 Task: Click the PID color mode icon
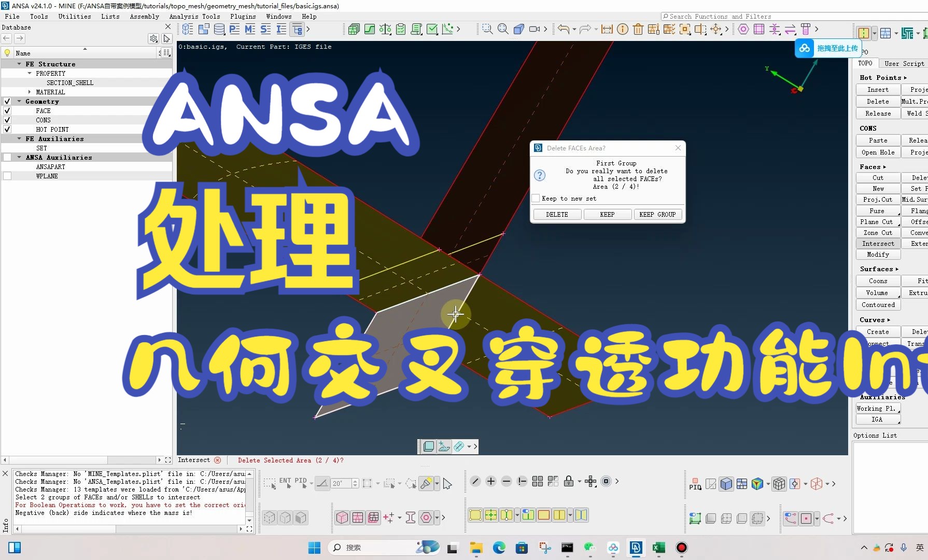tap(695, 484)
